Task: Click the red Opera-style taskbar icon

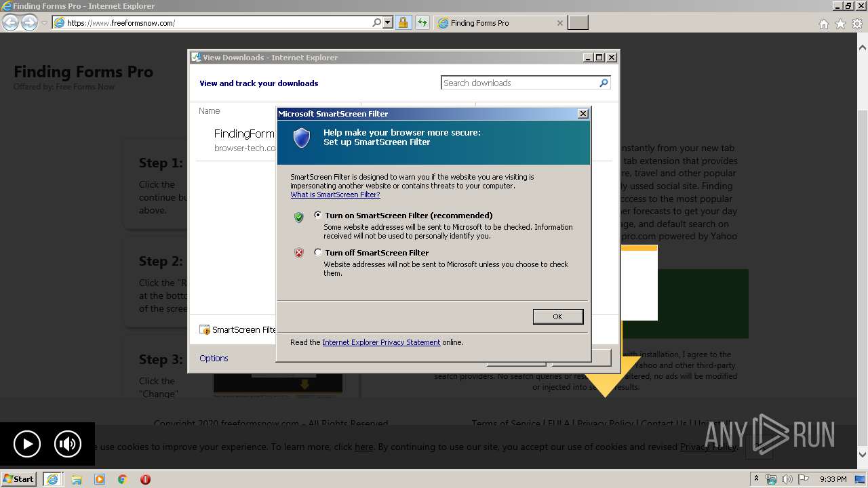Action: click(145, 479)
